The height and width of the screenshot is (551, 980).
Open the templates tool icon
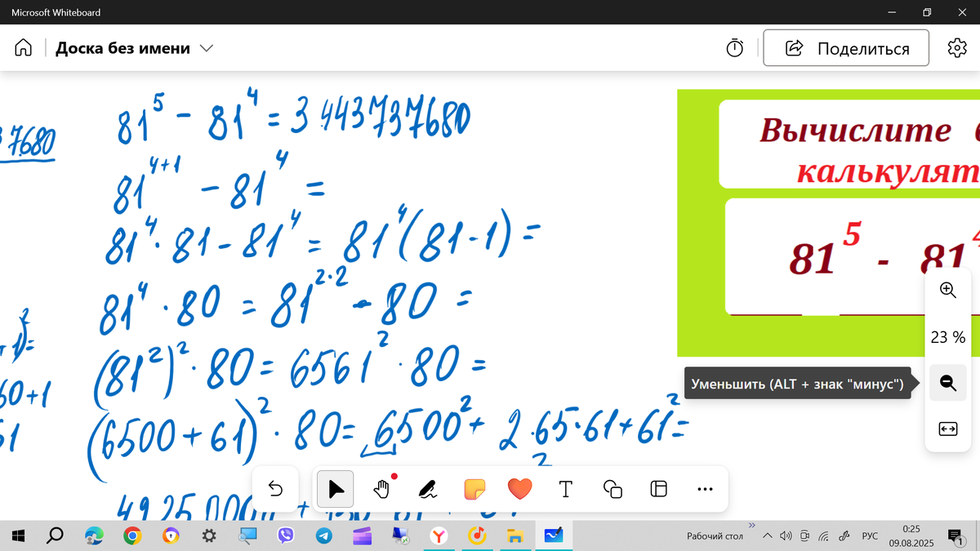click(658, 489)
